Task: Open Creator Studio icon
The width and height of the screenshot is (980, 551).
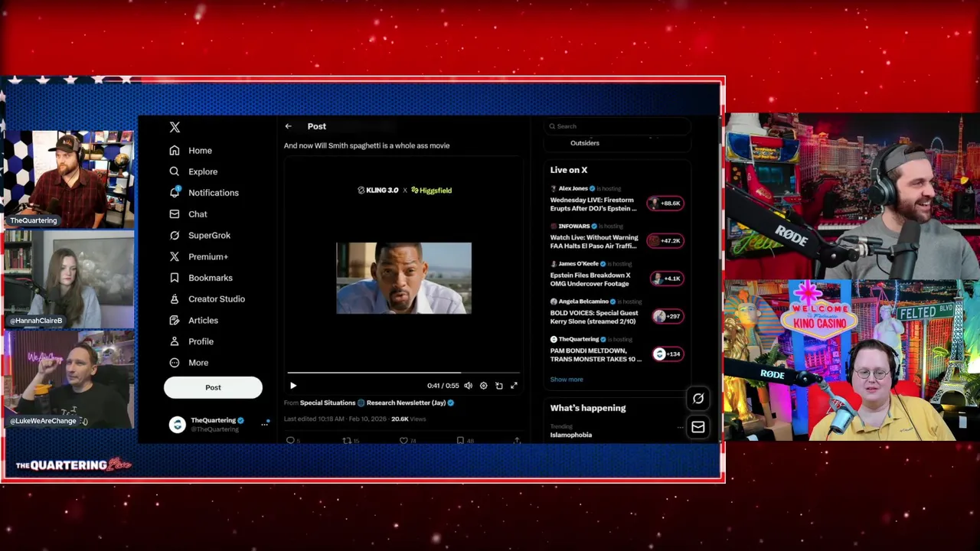Action: tap(175, 299)
